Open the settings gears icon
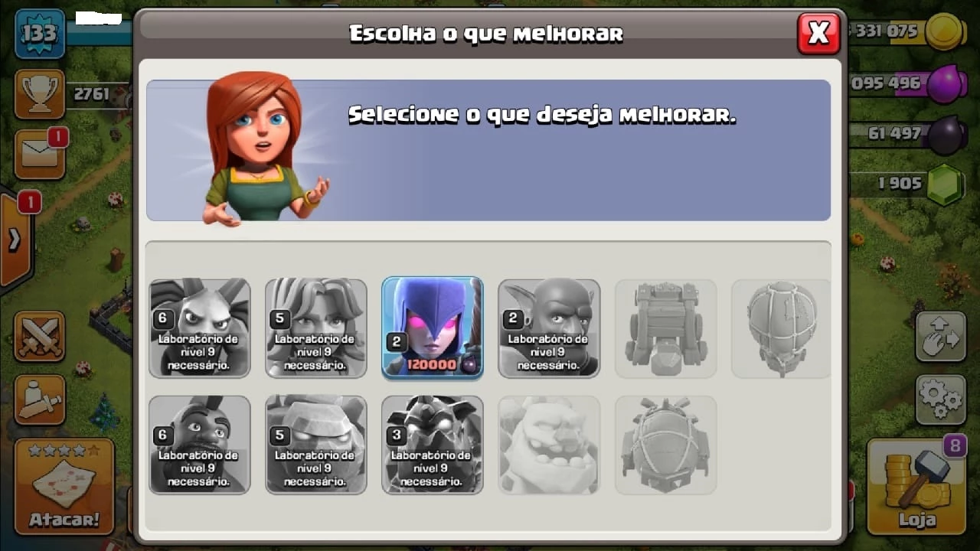 tap(941, 399)
